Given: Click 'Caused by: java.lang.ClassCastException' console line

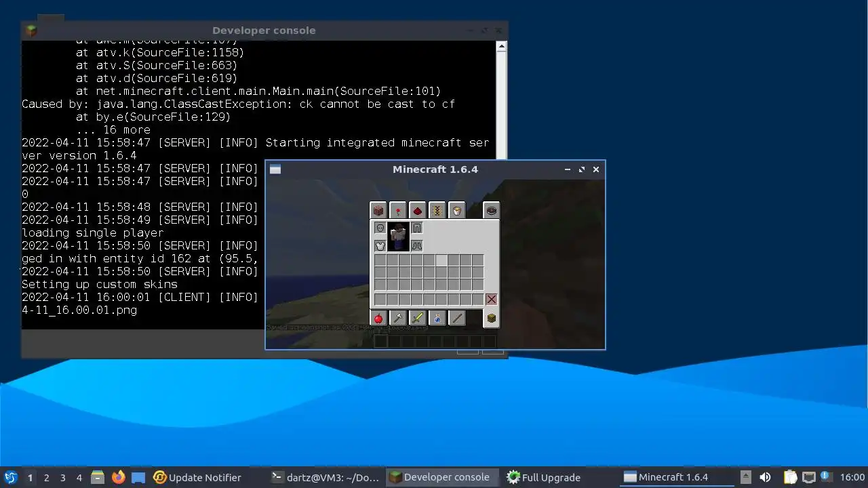Looking at the screenshot, I should pos(238,104).
